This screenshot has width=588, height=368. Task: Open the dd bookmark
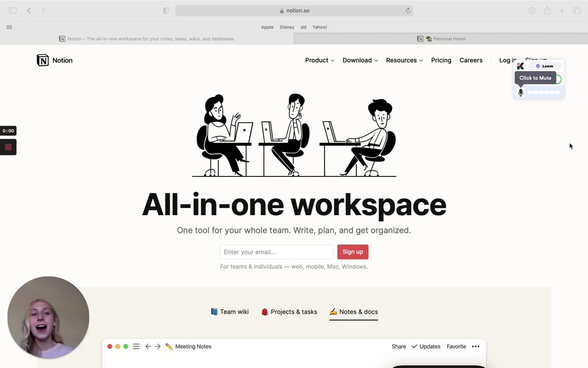pos(303,27)
